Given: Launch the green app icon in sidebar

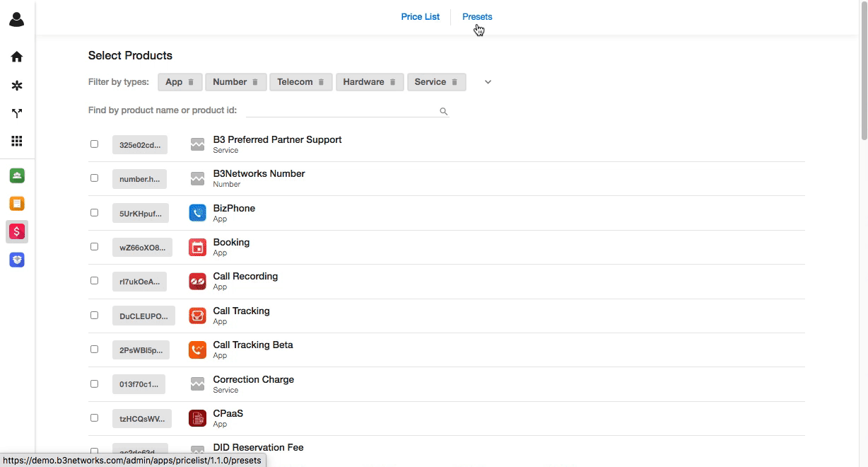Looking at the screenshot, I should click(x=17, y=175).
